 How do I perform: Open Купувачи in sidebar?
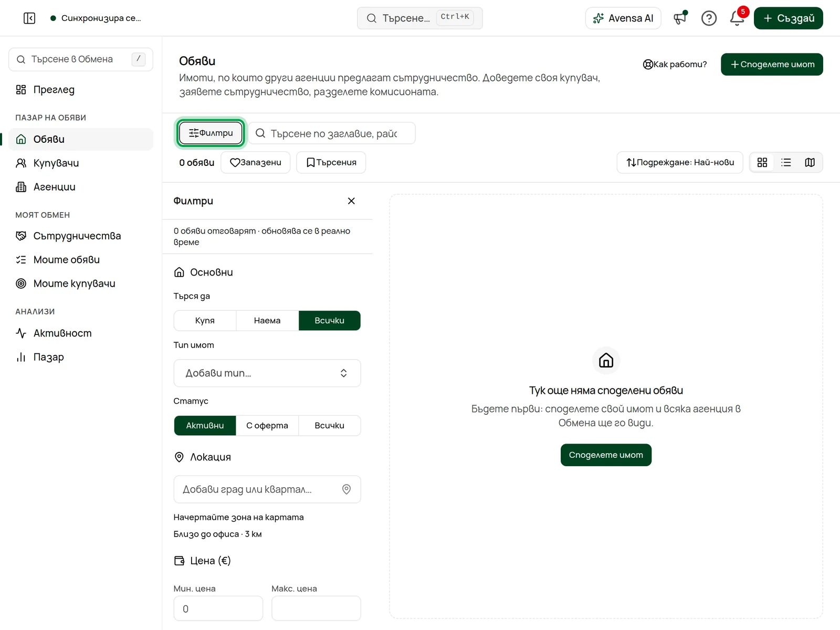click(81, 163)
